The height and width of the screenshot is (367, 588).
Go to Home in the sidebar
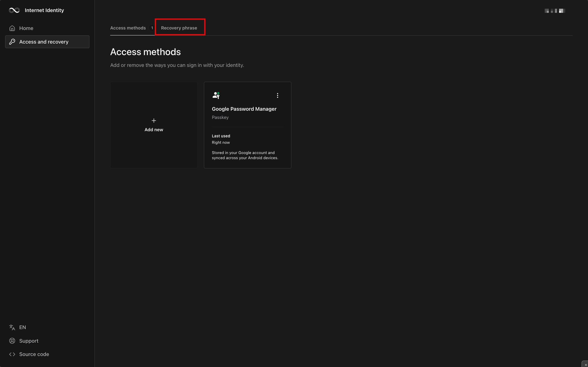47,28
